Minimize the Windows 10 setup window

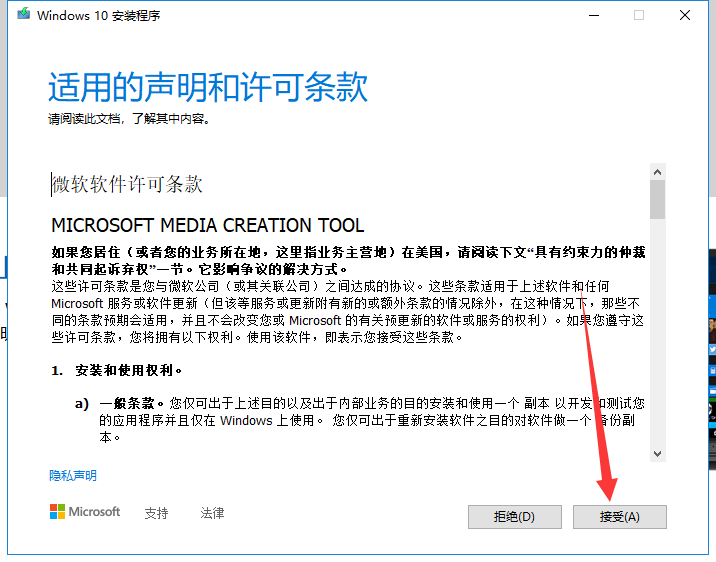pyautogui.click(x=594, y=15)
